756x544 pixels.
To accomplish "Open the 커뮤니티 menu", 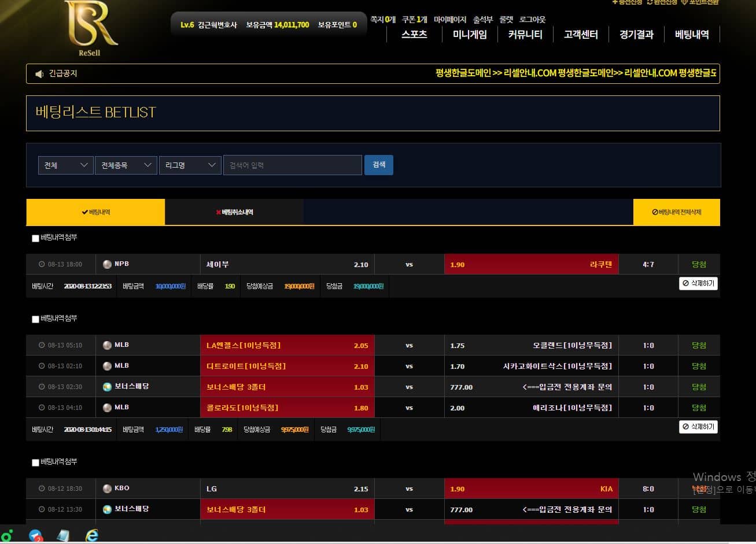I will (x=525, y=35).
